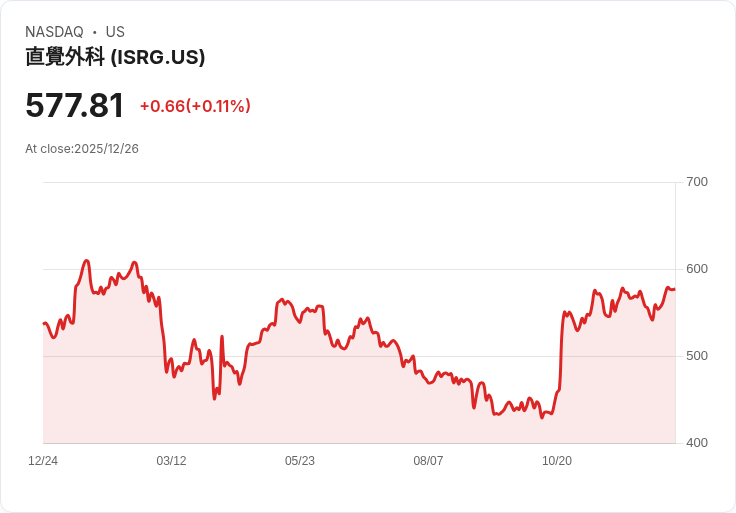Click the right end of the price line

click(674, 289)
